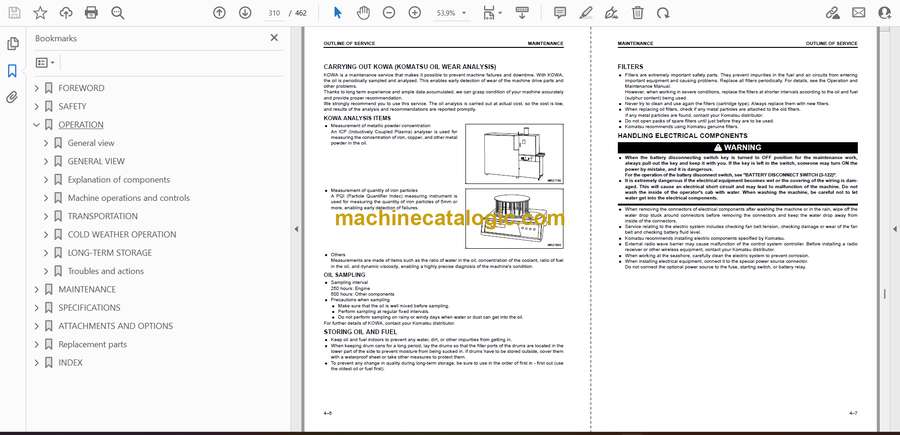Screen dimensions: 900x435
Task: Expand the Replacement parts bookmark
Action: point(37,344)
